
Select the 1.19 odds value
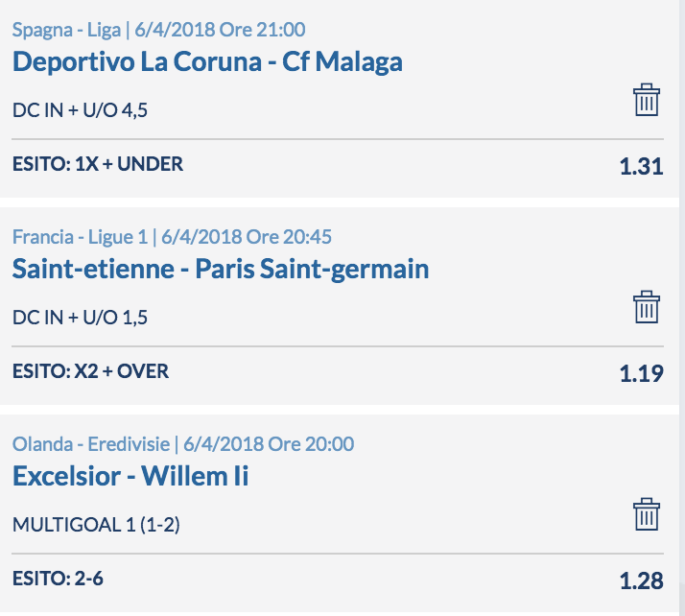[x=641, y=373]
